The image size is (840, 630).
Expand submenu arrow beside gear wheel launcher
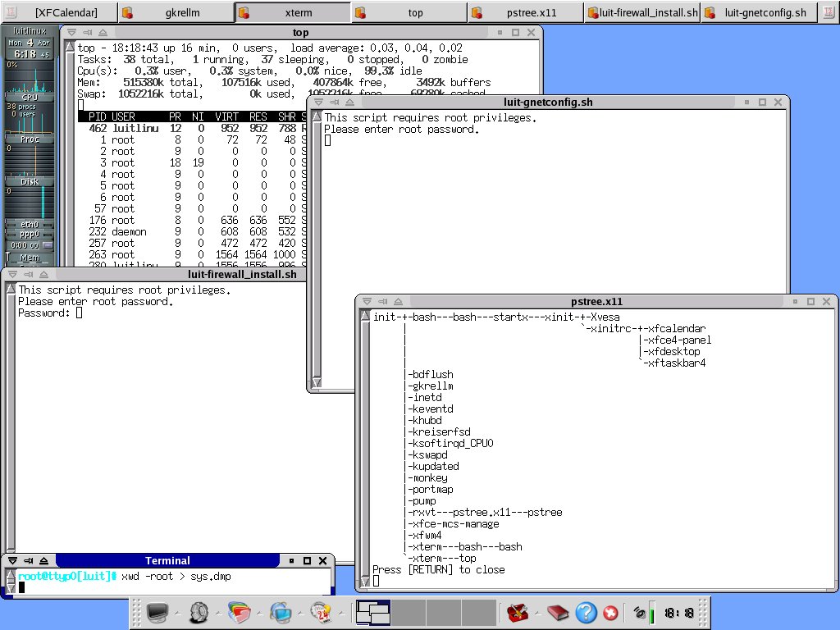(218, 614)
